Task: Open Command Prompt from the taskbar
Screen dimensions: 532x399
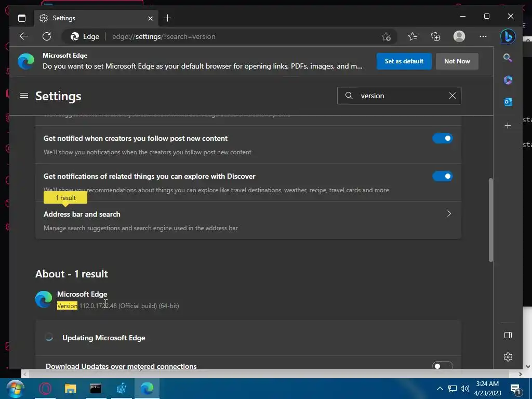Action: pyautogui.click(x=96, y=389)
